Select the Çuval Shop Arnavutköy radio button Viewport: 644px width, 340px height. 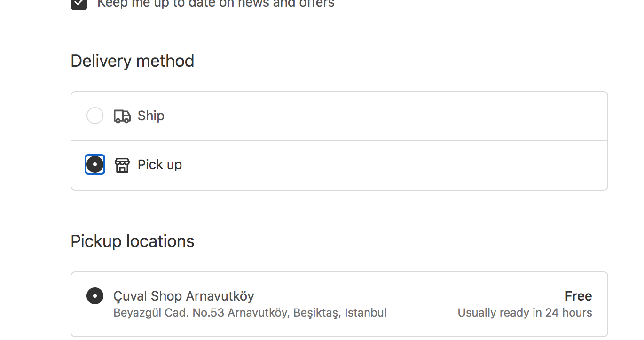point(95,296)
